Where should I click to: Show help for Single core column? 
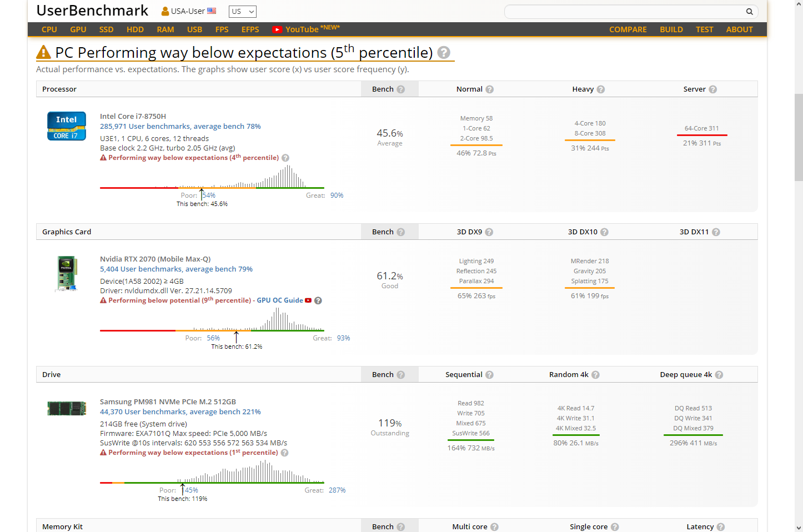pos(615,527)
